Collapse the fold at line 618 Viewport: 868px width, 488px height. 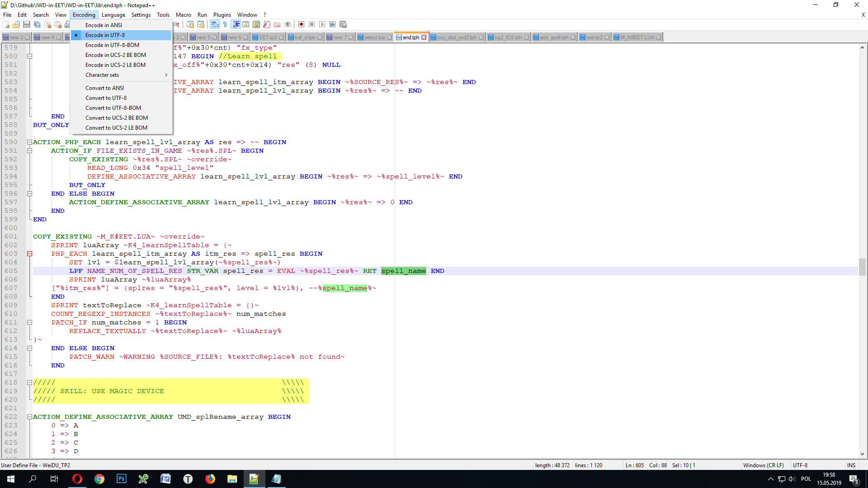pos(29,383)
